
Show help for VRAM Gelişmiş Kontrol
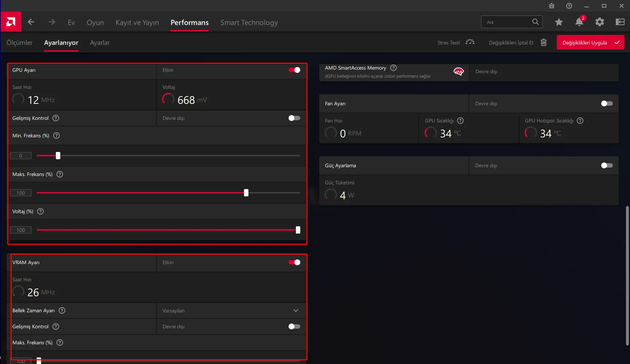(56, 326)
